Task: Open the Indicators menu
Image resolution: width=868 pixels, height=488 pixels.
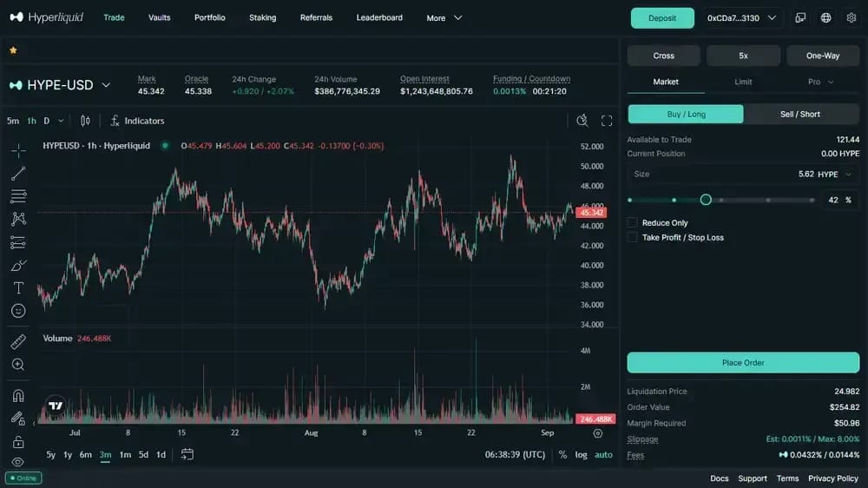Action: coord(137,121)
